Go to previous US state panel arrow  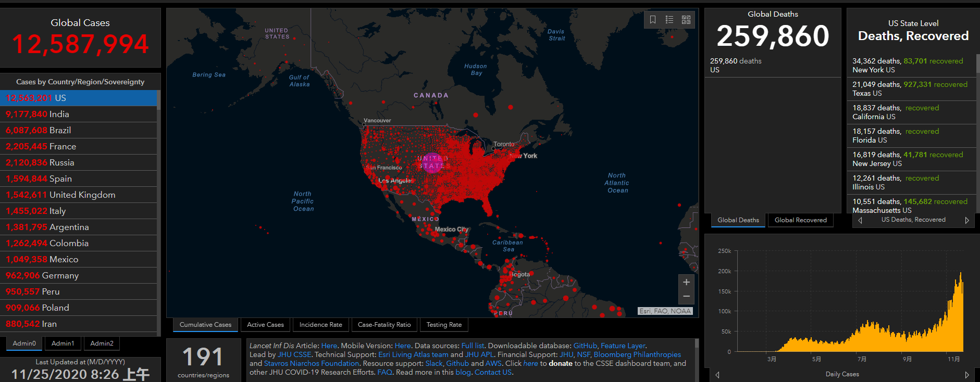coord(860,220)
